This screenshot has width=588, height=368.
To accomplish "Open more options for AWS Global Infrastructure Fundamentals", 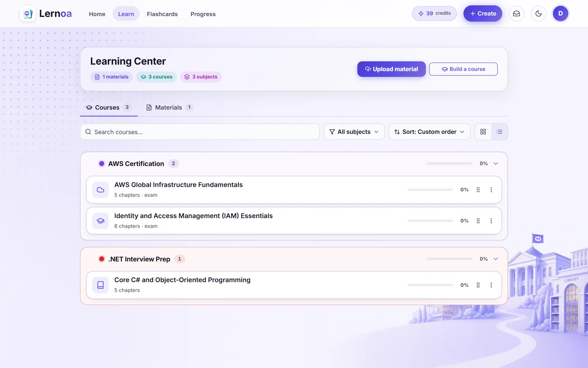I will tap(491, 190).
